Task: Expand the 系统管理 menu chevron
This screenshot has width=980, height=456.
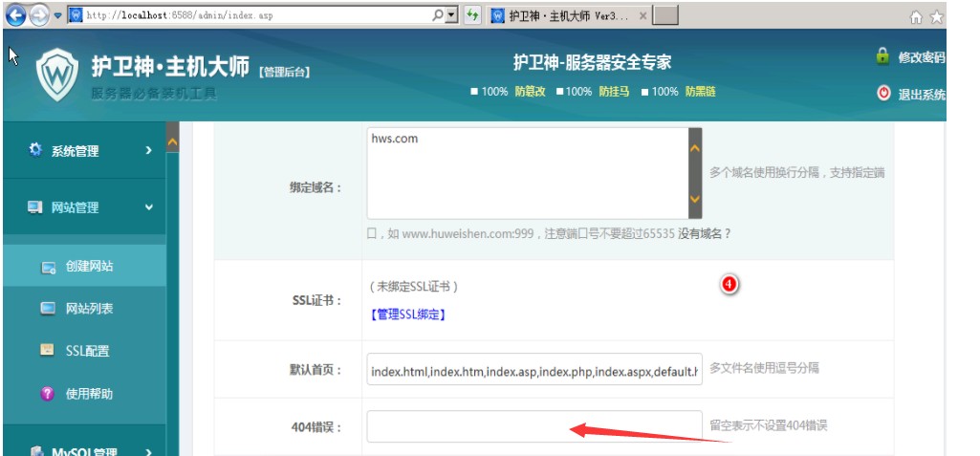Action: pos(148,150)
